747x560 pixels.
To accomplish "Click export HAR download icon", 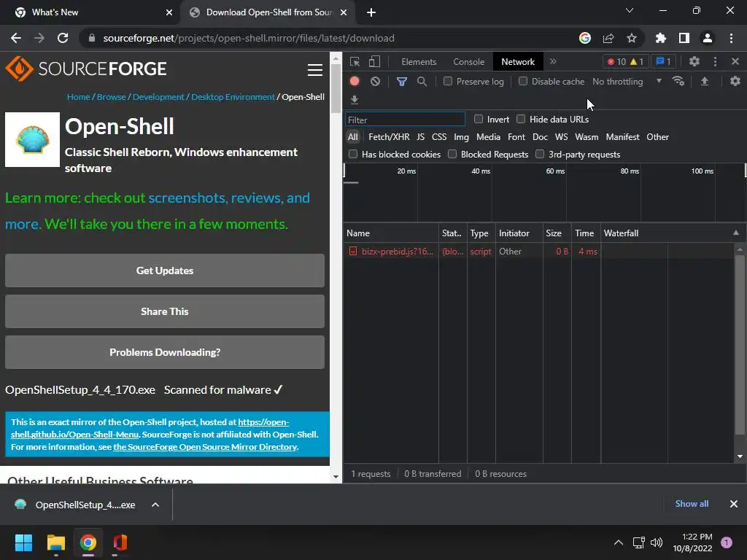I will [355, 99].
